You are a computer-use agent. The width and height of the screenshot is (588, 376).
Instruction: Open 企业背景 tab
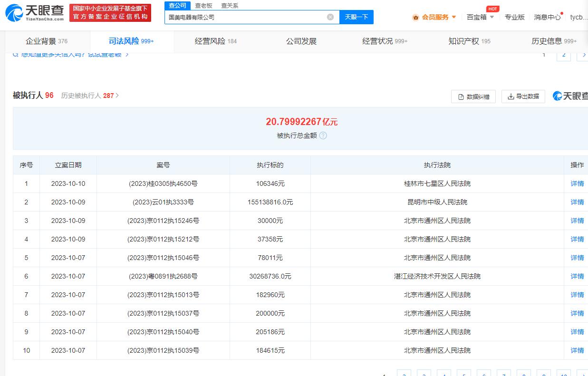tap(47, 41)
